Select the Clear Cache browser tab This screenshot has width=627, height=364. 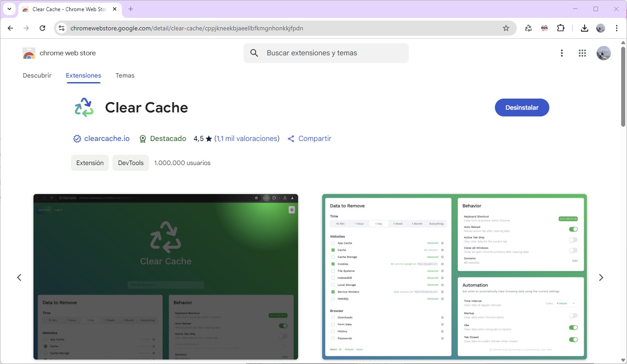(x=69, y=9)
